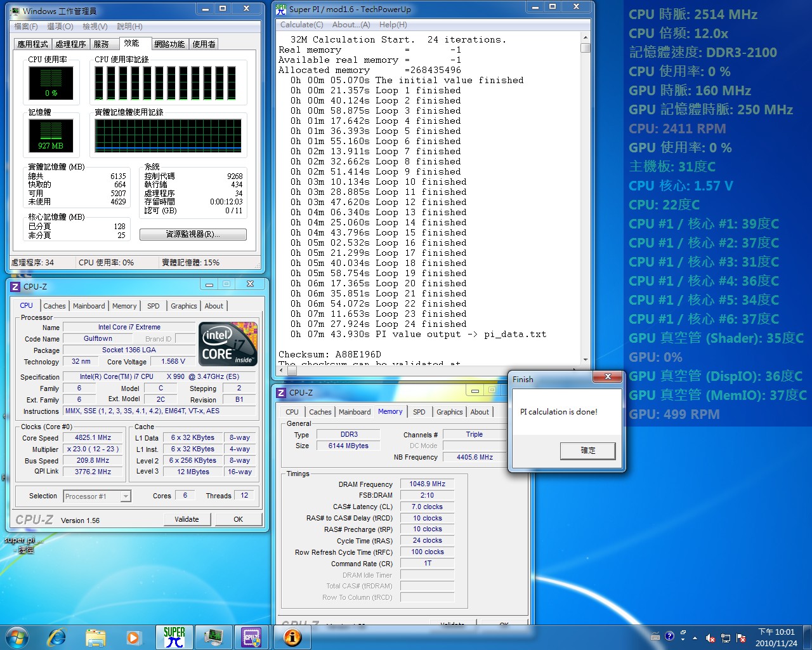Open About tab in processor CPU-Z window
The height and width of the screenshot is (650, 812).
(x=214, y=306)
